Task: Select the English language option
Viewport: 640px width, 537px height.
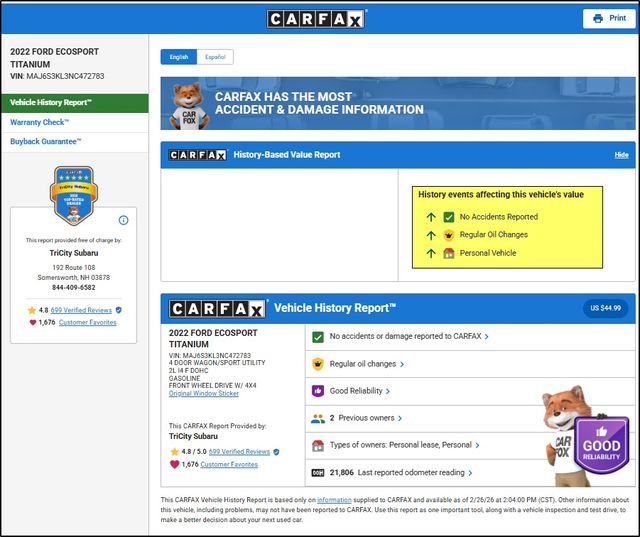Action: pos(179,57)
